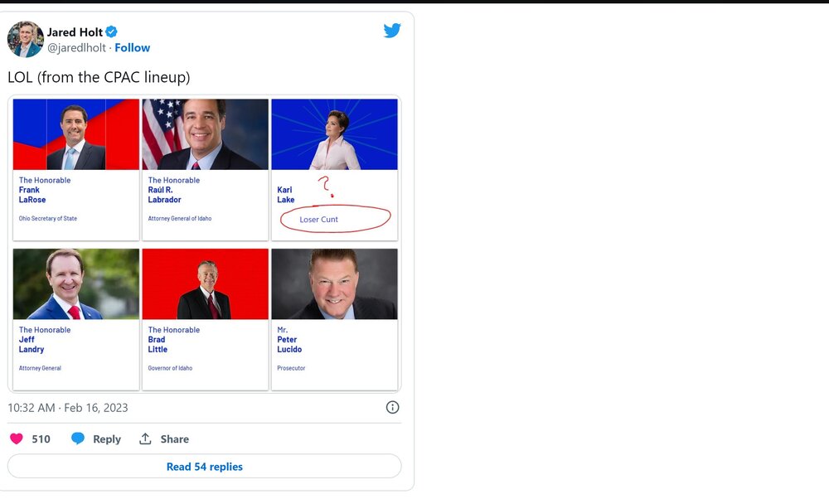Open the Twitter info circle icon
This screenshot has width=829, height=504.
pos(393,407)
